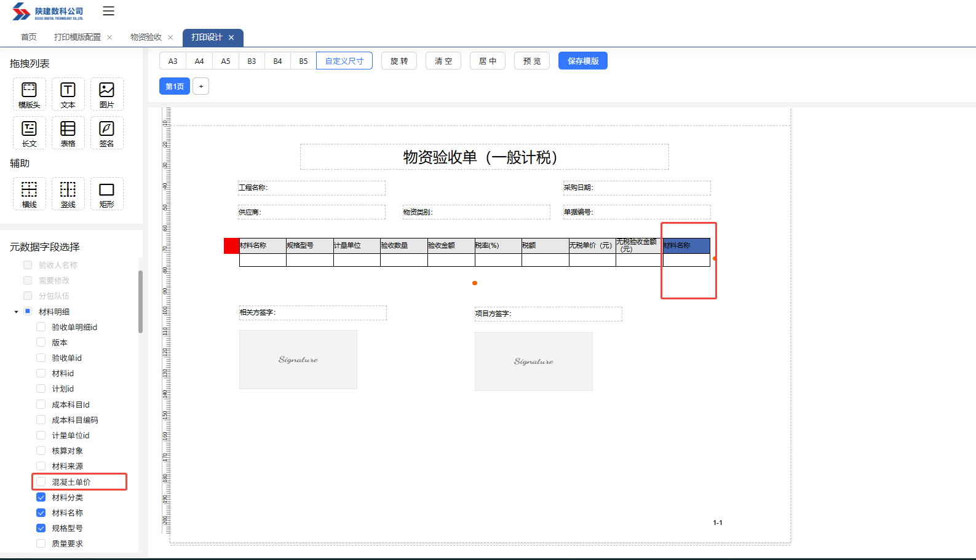Screen dimensions: 976x560
Task: Choose the 横线 horizontal line tool
Action: point(29,194)
